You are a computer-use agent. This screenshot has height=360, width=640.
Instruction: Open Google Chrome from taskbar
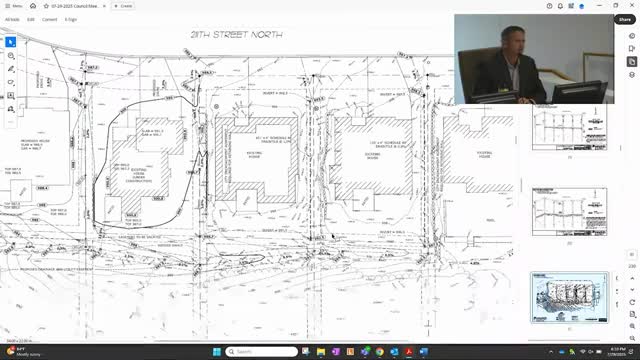pos(380,351)
